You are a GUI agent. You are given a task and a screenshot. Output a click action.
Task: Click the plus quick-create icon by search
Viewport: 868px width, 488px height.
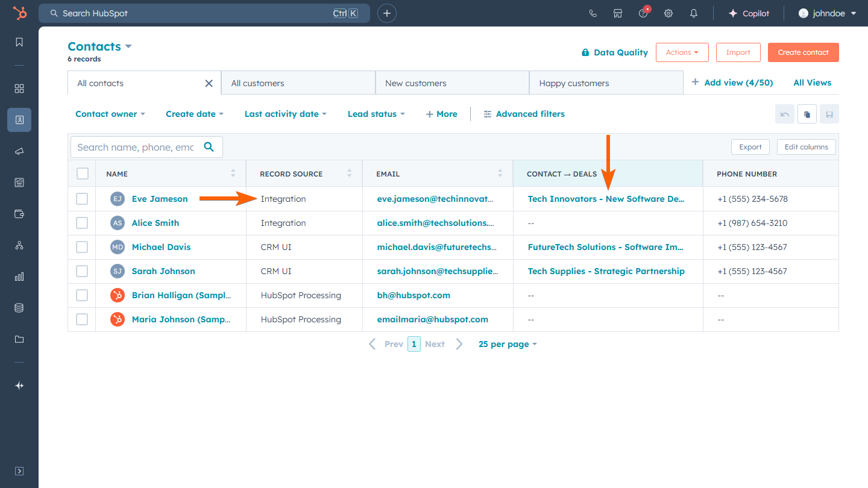pos(387,13)
